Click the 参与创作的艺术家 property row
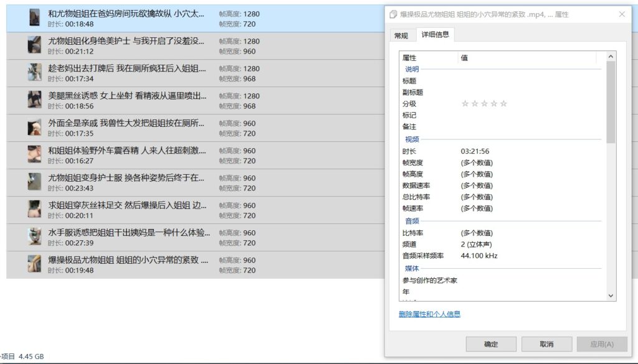This screenshot has width=638, height=364. coord(502,280)
